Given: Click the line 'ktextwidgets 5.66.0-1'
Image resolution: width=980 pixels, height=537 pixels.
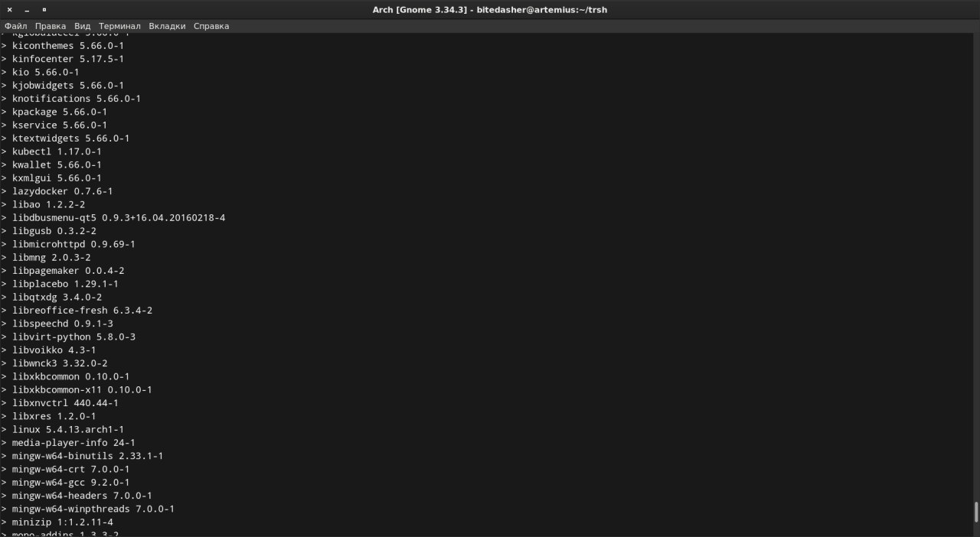Looking at the screenshot, I should point(71,138).
